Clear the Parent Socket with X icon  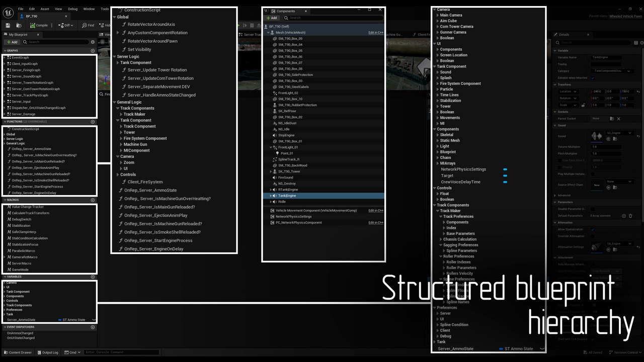pos(618,119)
